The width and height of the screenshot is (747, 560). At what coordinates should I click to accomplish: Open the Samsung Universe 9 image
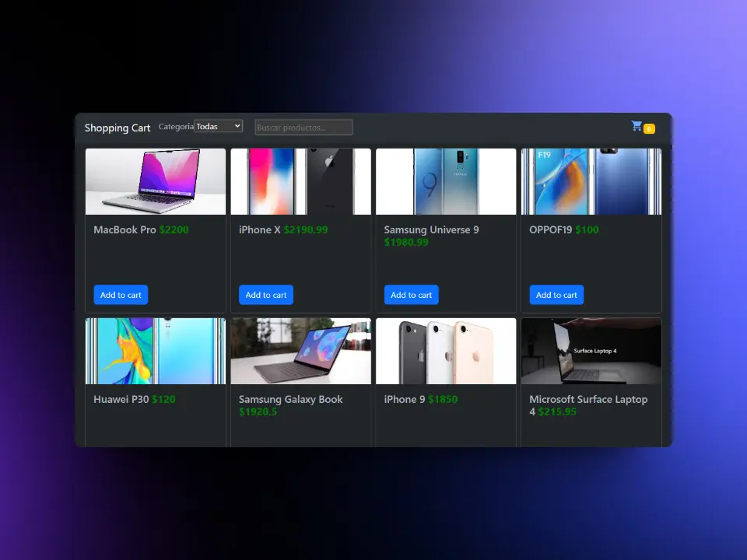tap(446, 180)
